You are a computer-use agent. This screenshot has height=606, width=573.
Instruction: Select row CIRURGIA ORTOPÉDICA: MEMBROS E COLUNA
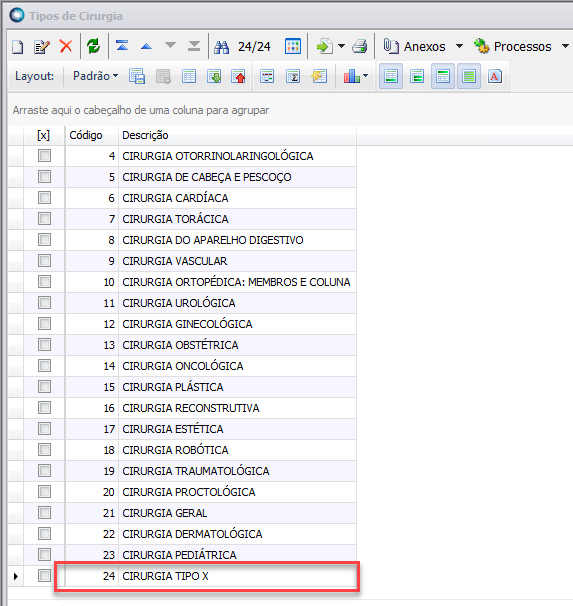pyautogui.click(x=236, y=282)
